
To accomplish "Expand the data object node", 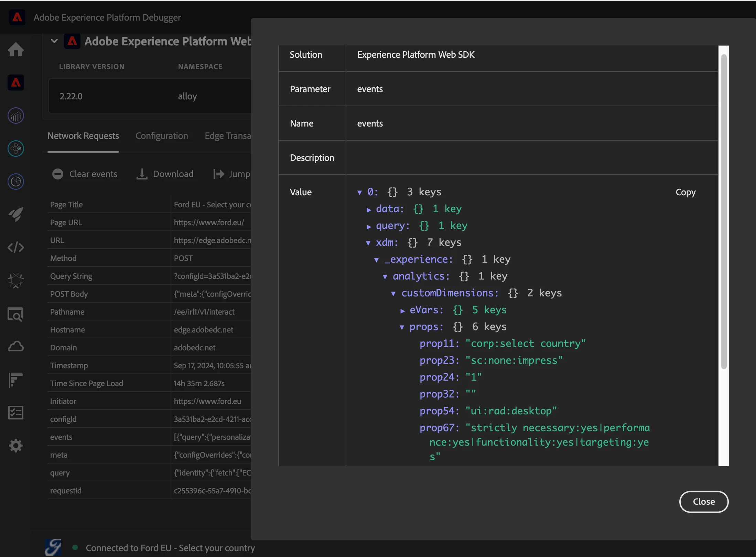I will 369,209.
